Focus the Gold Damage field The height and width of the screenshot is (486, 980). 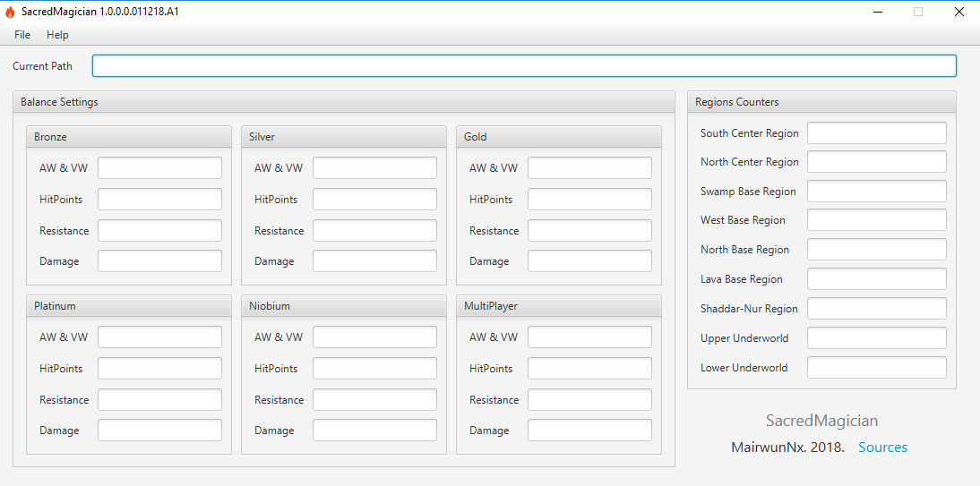[590, 261]
